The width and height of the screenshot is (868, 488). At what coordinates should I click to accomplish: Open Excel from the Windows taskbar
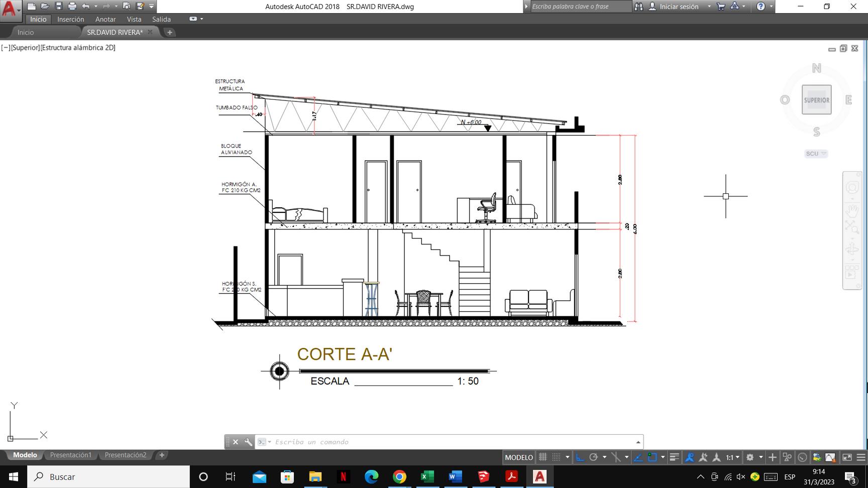(x=427, y=476)
